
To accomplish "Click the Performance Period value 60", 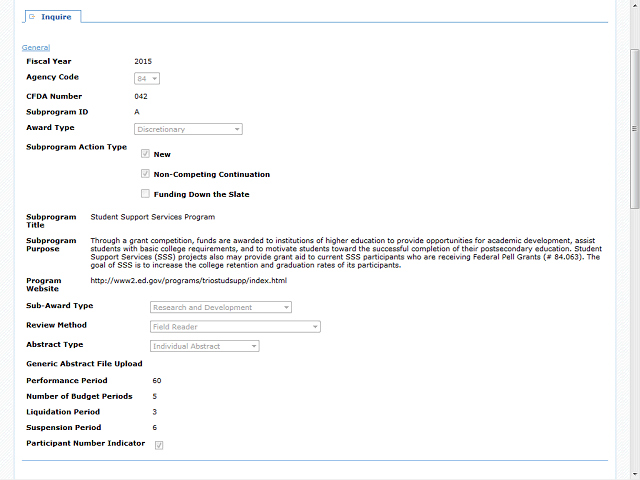I will pyautogui.click(x=157, y=380).
